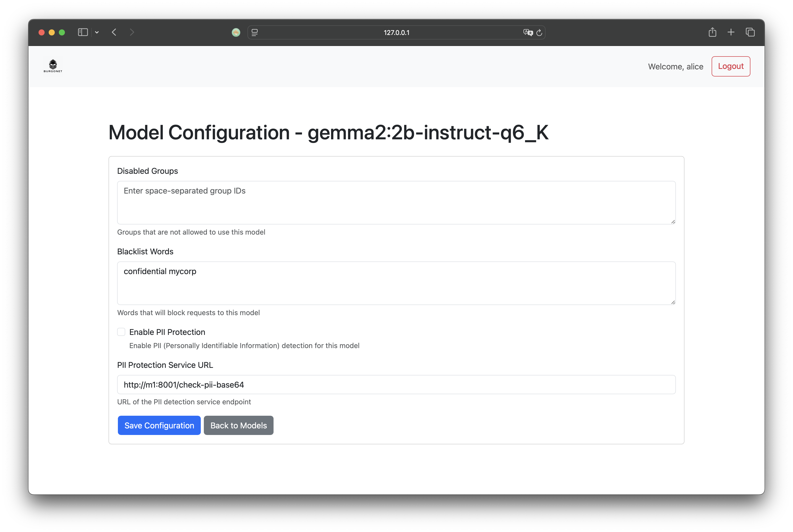Open the reader view icon in address bar
793x532 pixels.
coord(255,33)
